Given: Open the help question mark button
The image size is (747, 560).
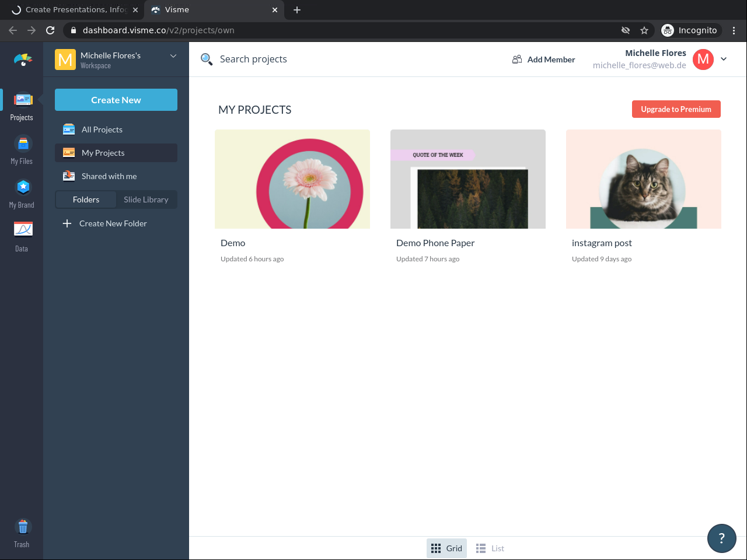Looking at the screenshot, I should point(722,538).
